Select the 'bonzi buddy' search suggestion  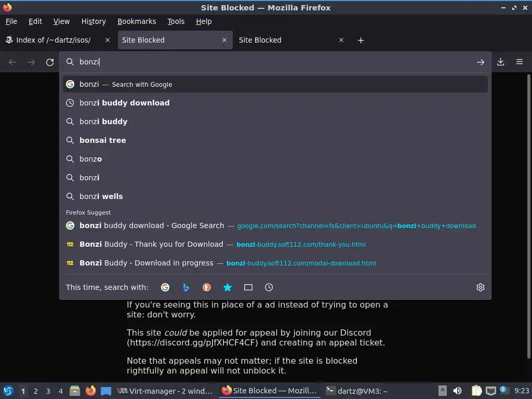click(x=275, y=122)
